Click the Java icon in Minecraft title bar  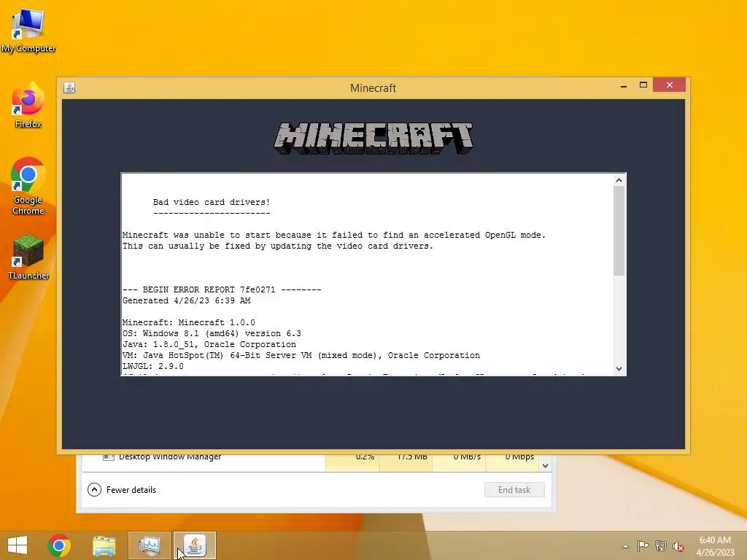click(x=69, y=87)
